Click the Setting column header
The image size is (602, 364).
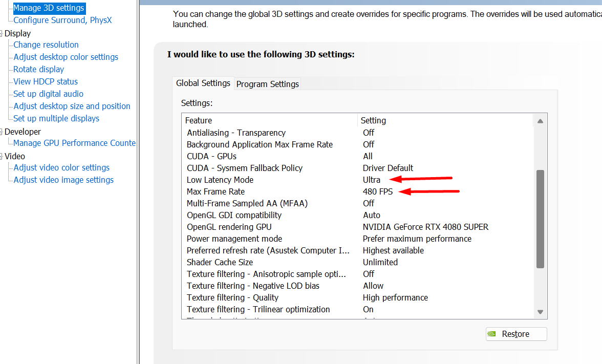coord(445,121)
